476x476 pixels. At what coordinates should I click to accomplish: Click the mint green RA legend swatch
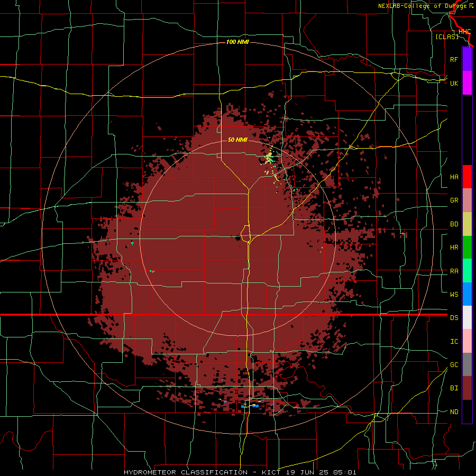tap(467, 271)
